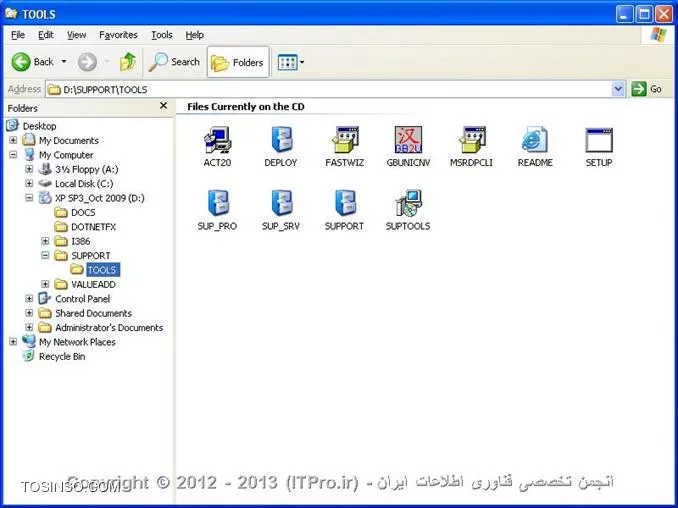Open the Edit menu
Viewport: 678px width, 508px height.
45,35
